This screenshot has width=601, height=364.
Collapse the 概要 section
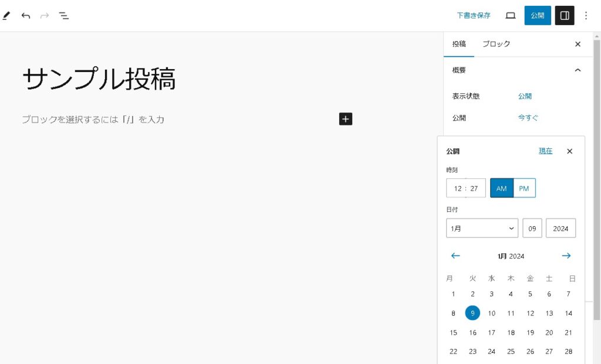[578, 70]
